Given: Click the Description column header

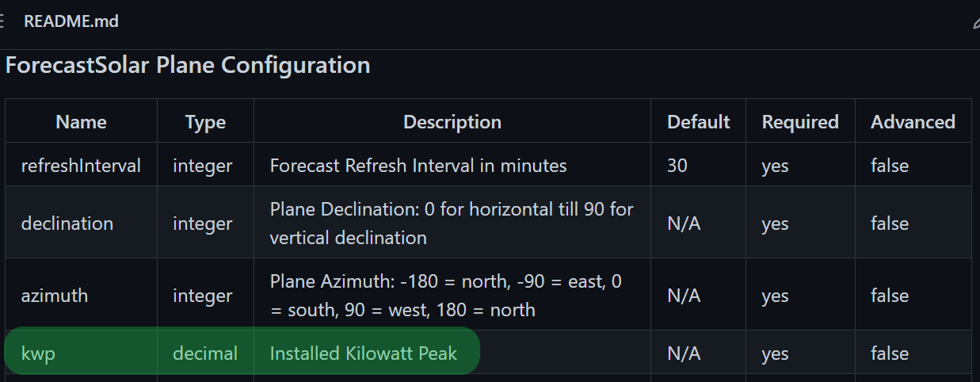Looking at the screenshot, I should tap(452, 122).
